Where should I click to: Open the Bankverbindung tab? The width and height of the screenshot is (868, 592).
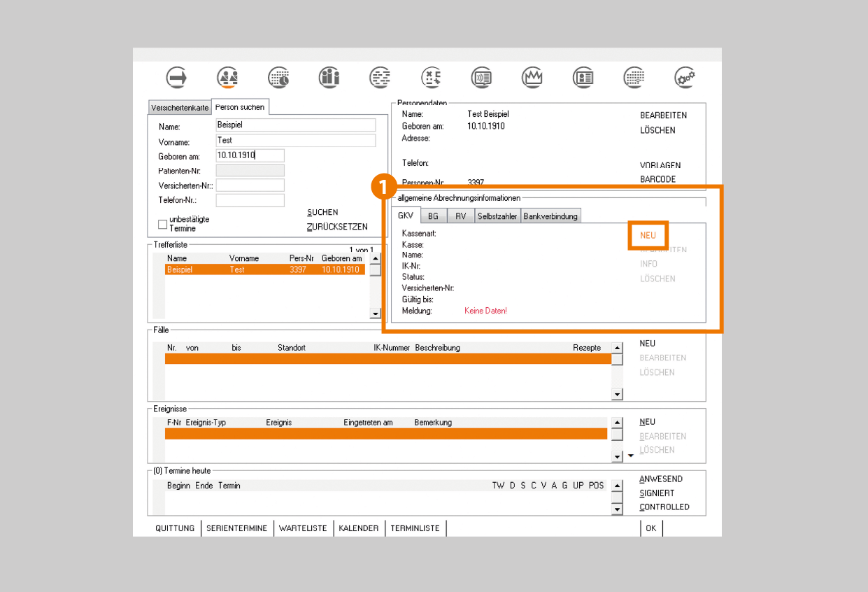pos(550,216)
